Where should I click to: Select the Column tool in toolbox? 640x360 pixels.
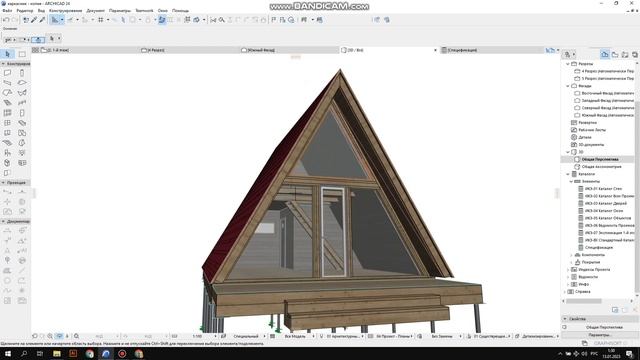tap(22, 73)
